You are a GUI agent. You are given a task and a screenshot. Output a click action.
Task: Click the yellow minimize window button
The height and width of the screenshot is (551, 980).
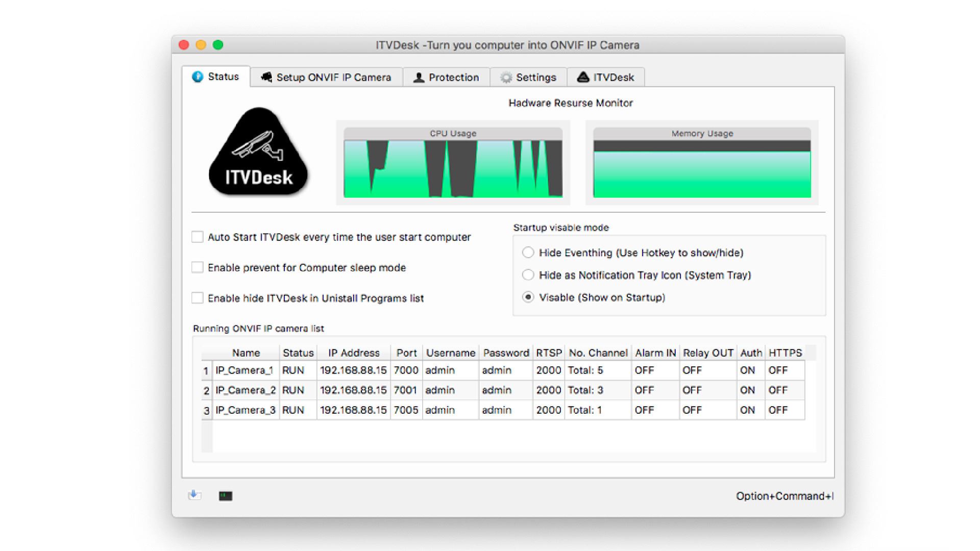tap(201, 45)
